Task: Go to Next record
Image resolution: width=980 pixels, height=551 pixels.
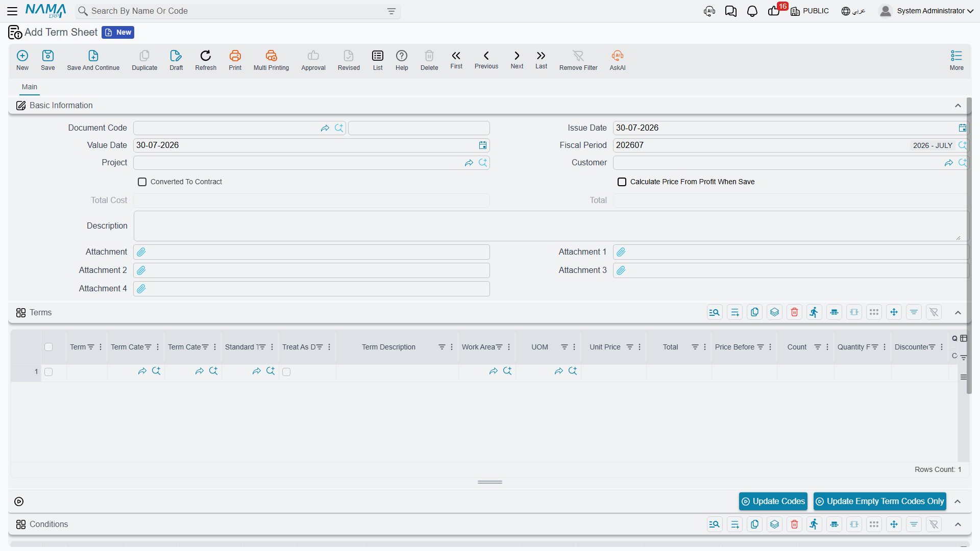Action: point(517,60)
